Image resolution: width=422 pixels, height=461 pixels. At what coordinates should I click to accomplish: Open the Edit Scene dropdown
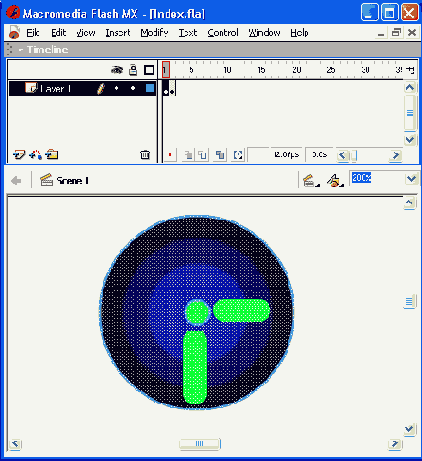[x=311, y=180]
